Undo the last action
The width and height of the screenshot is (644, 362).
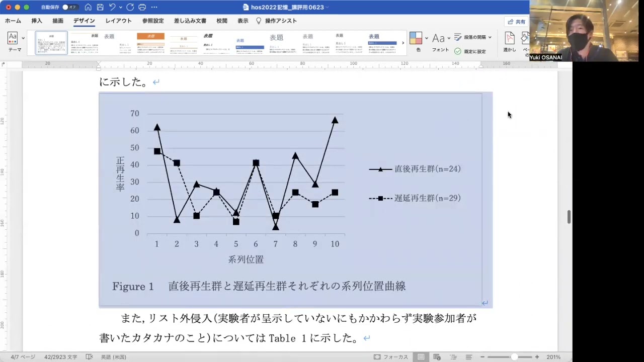[x=112, y=7]
